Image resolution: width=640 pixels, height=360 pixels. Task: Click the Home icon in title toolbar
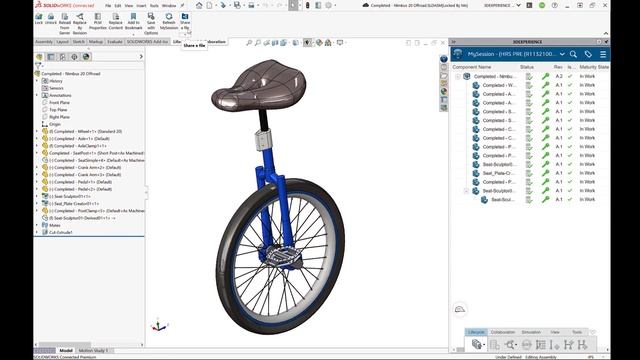tap(199, 5)
